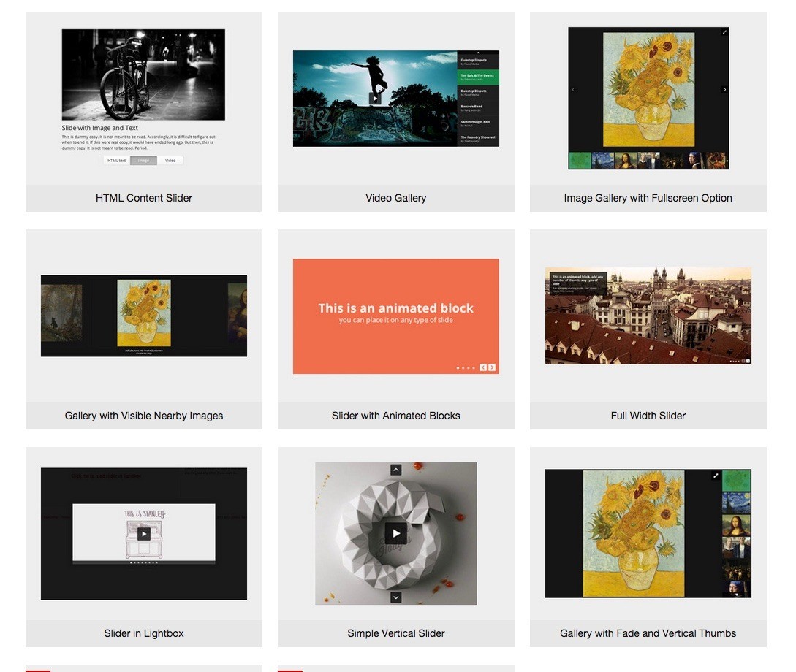Select 'The Foundry Showreel' playlist item
The width and height of the screenshot is (796, 672).
[478, 139]
